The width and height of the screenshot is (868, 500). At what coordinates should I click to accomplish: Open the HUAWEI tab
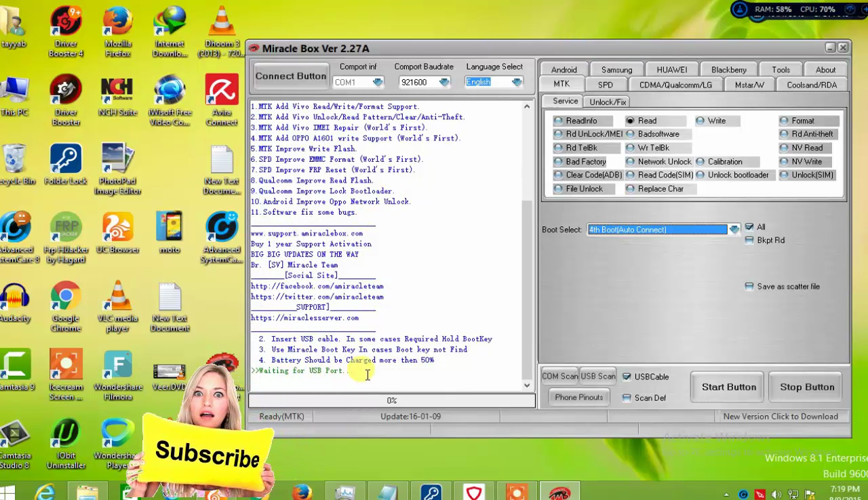671,70
